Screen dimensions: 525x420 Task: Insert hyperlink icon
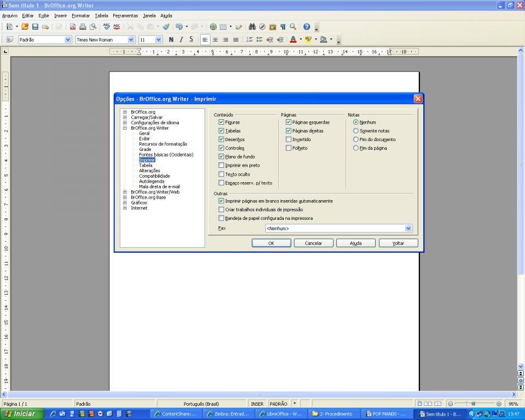213,27
